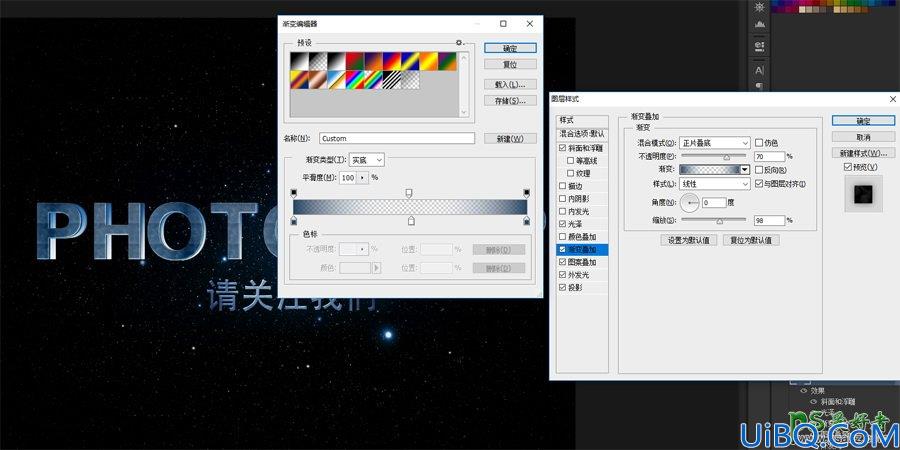
Task: Select the blue-red-yellow gradient preset
Action: pyautogui.click(x=391, y=61)
